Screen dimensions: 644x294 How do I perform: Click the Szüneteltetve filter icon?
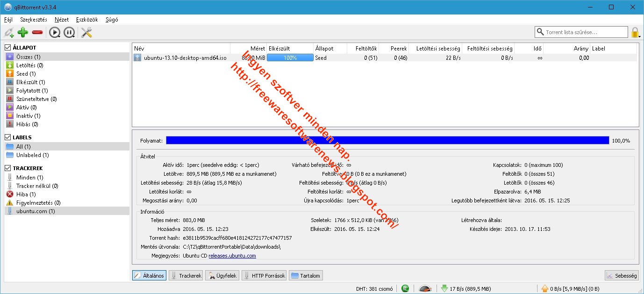pyautogui.click(x=10, y=99)
